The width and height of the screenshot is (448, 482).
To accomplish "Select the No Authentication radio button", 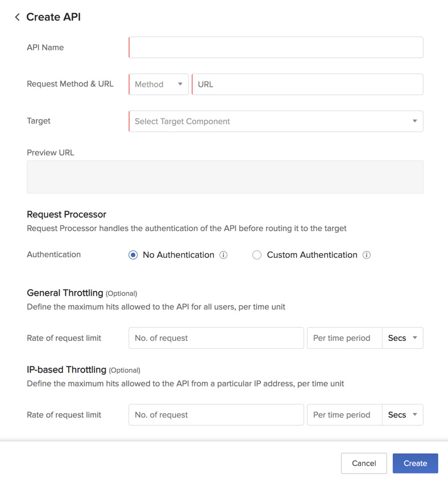I will [x=133, y=255].
